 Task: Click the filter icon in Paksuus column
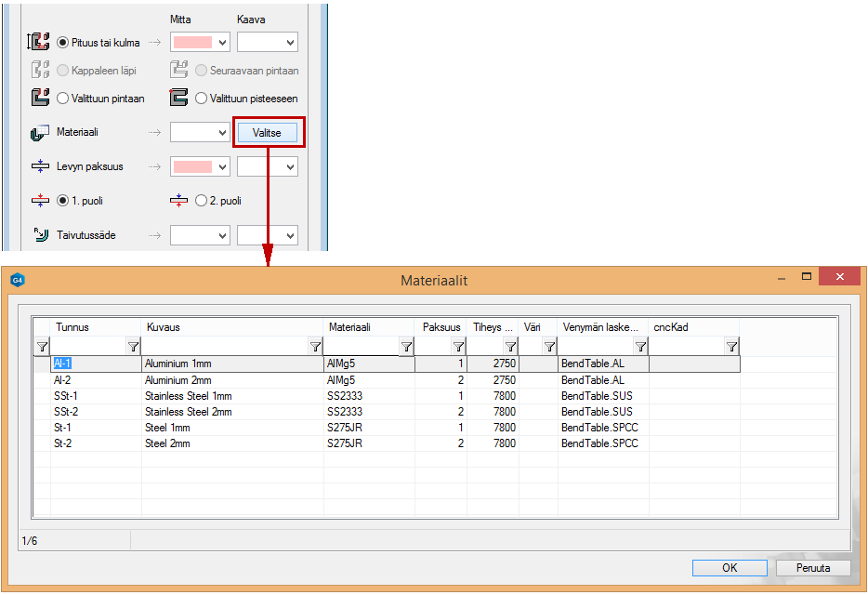[458, 347]
